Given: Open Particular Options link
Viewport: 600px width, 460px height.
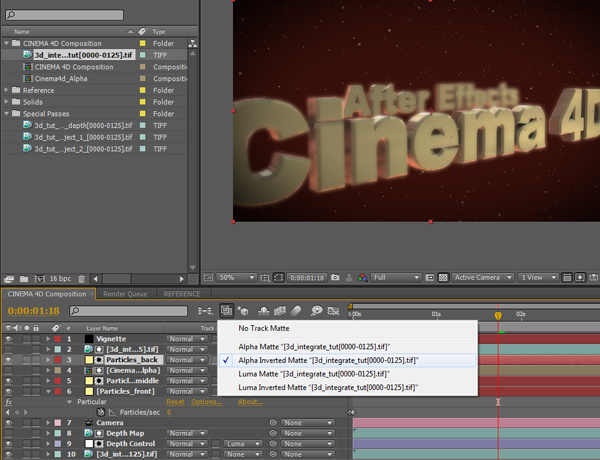Looking at the screenshot, I should [207, 402].
